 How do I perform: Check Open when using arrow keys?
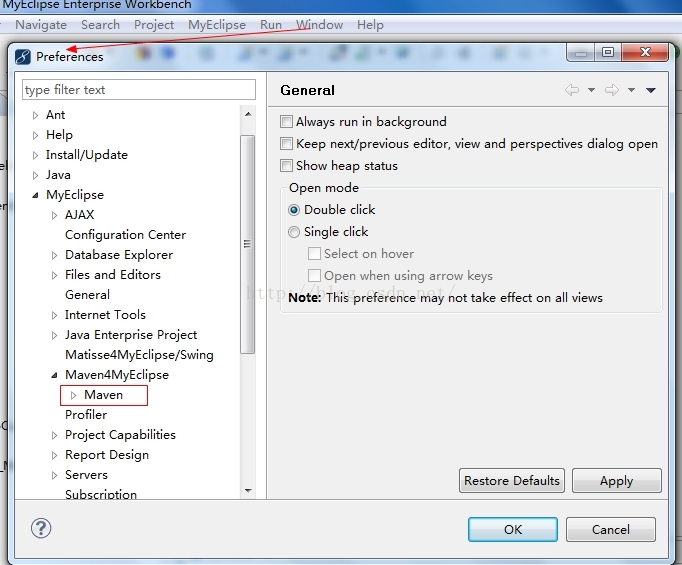(314, 276)
